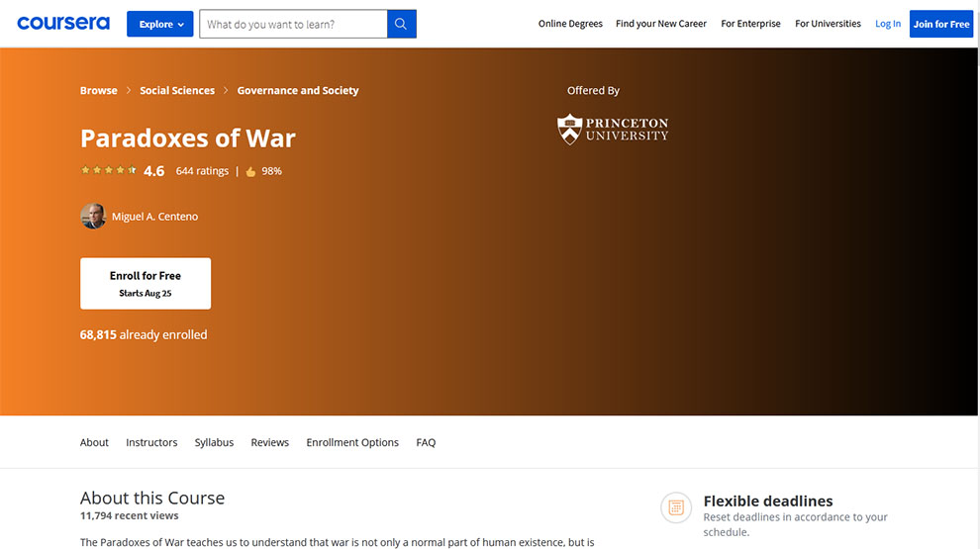Viewport: 980px width, 549px height.
Task: Click the Log In link
Action: pos(888,24)
